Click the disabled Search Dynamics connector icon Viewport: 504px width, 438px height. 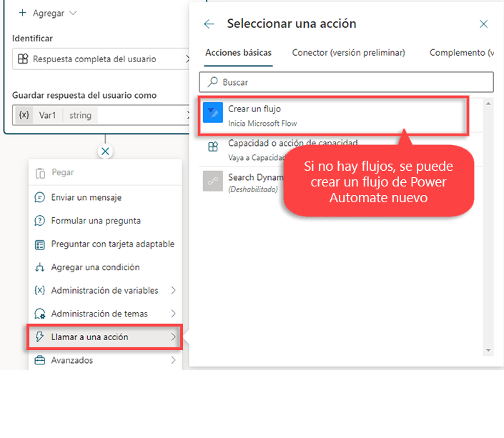click(x=213, y=181)
